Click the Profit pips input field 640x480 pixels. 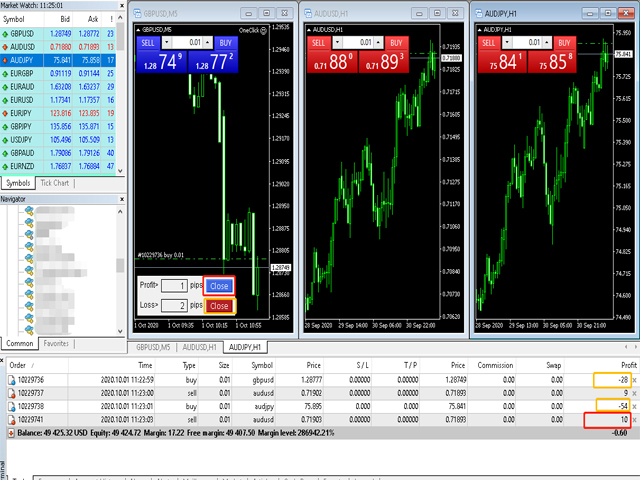tap(174, 286)
